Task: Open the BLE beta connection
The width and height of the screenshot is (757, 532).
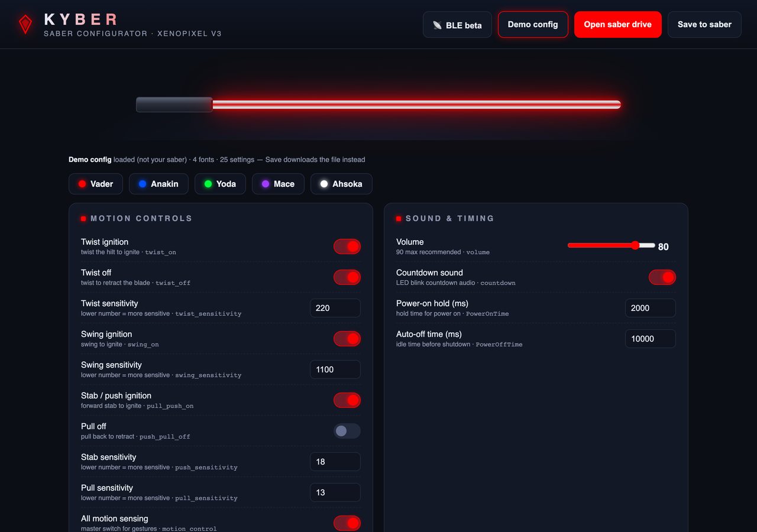Action: tap(457, 25)
